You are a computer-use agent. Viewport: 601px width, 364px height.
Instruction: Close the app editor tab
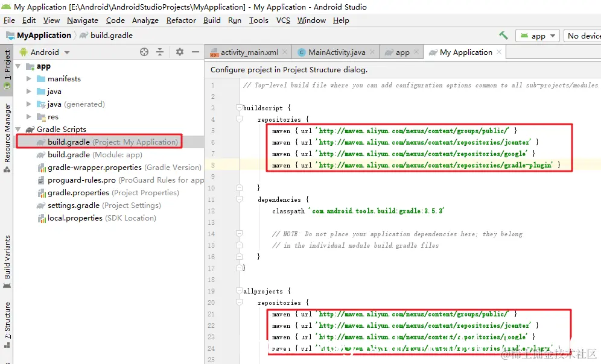[416, 52]
